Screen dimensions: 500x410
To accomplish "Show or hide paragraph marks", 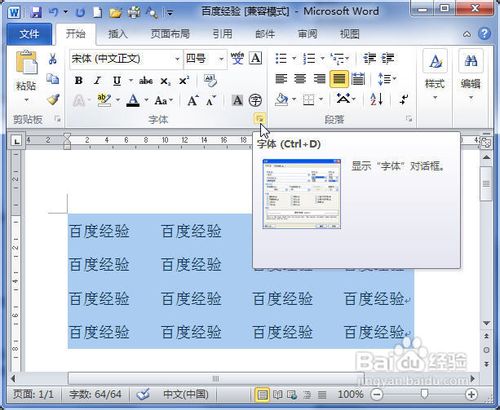I will pyautogui.click(x=404, y=99).
